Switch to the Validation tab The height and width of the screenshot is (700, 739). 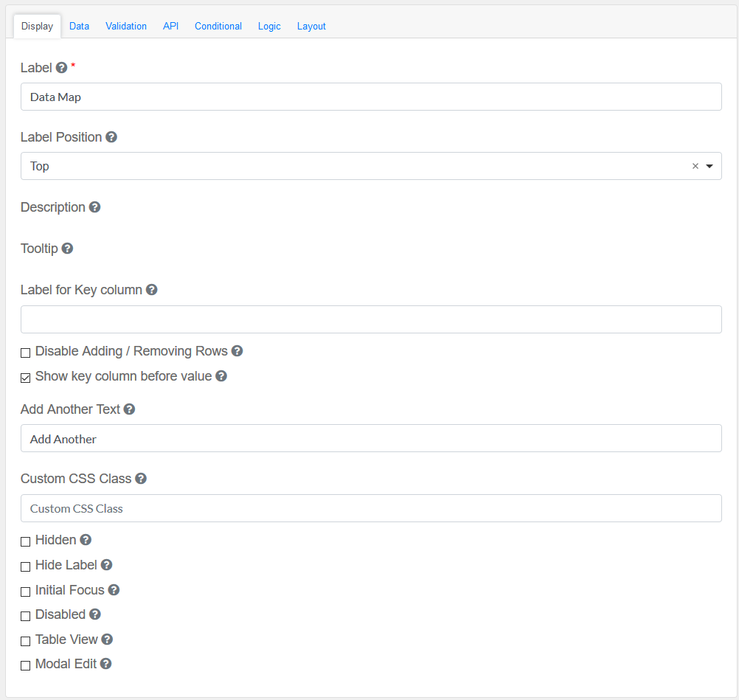pos(126,26)
